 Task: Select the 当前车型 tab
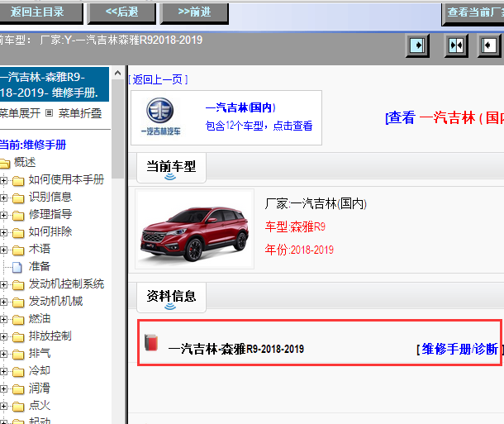pyautogui.click(x=171, y=168)
